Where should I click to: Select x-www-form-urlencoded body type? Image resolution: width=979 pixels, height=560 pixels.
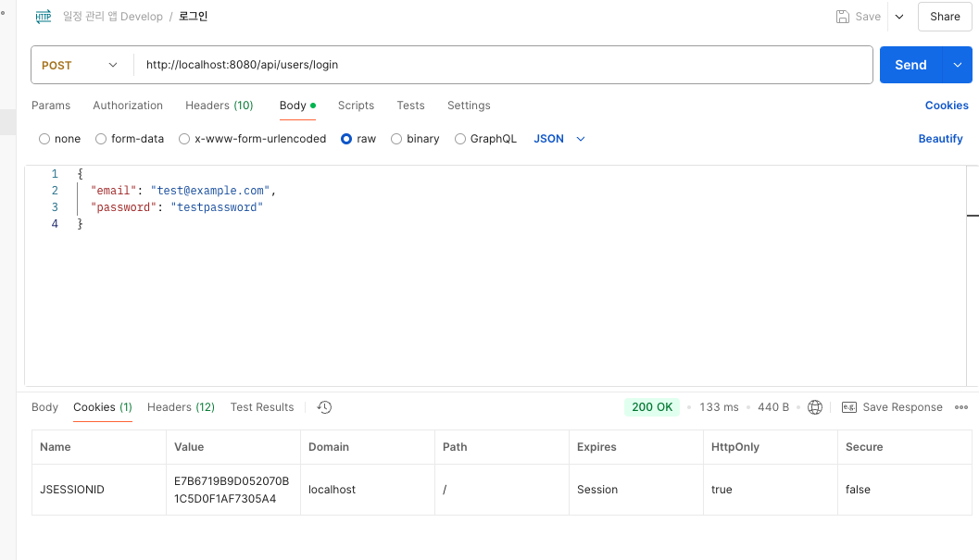[x=184, y=139]
